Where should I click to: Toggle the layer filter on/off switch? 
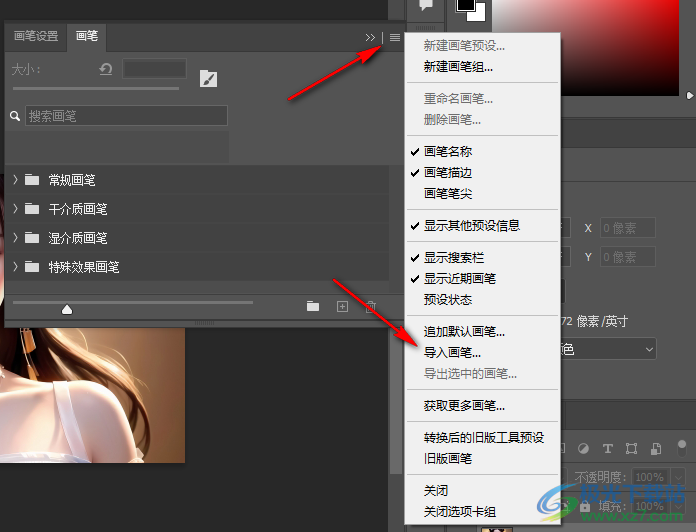(682, 448)
